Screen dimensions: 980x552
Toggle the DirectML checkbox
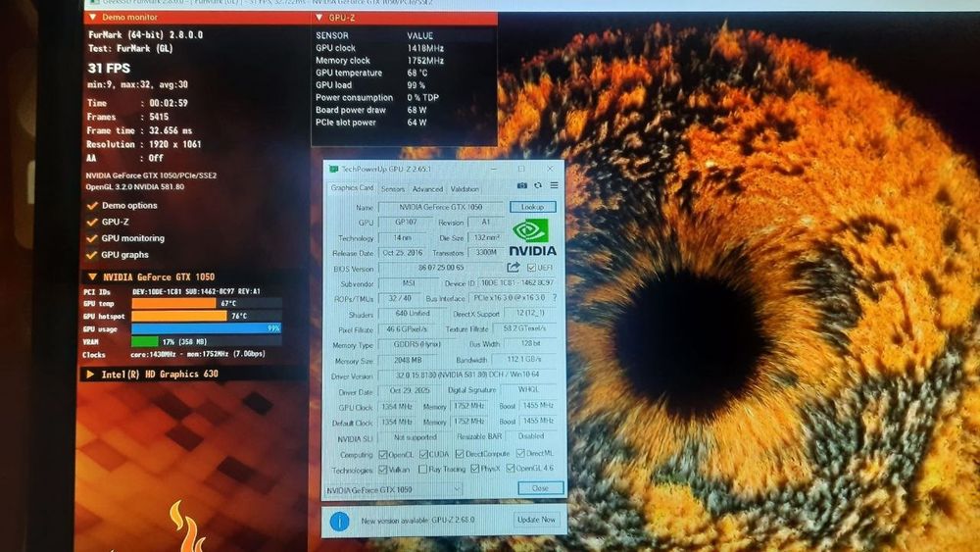click(x=520, y=453)
